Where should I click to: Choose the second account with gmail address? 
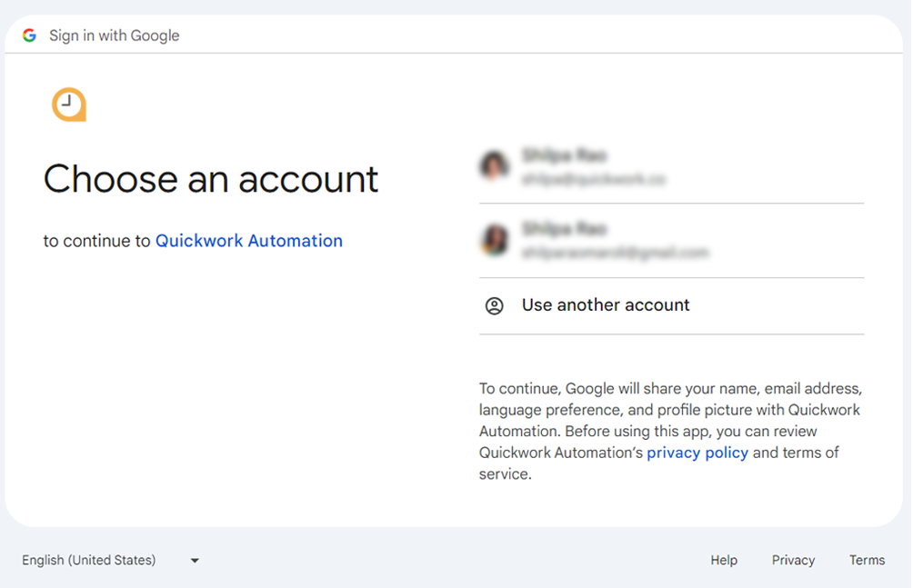click(671, 241)
